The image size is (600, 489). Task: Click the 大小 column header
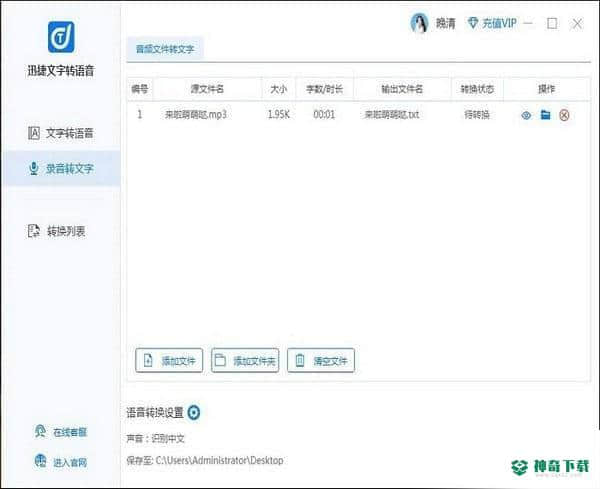279,89
